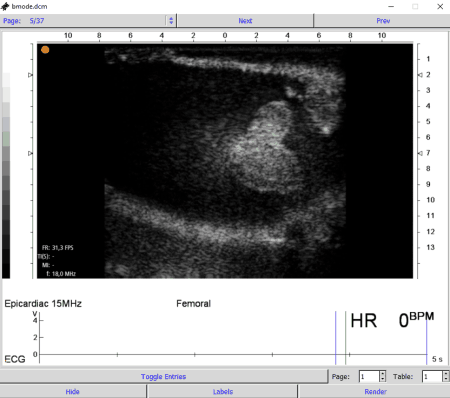Click the grayscale color bar lightest swatch
This screenshot has width=450, height=398.
6,80
